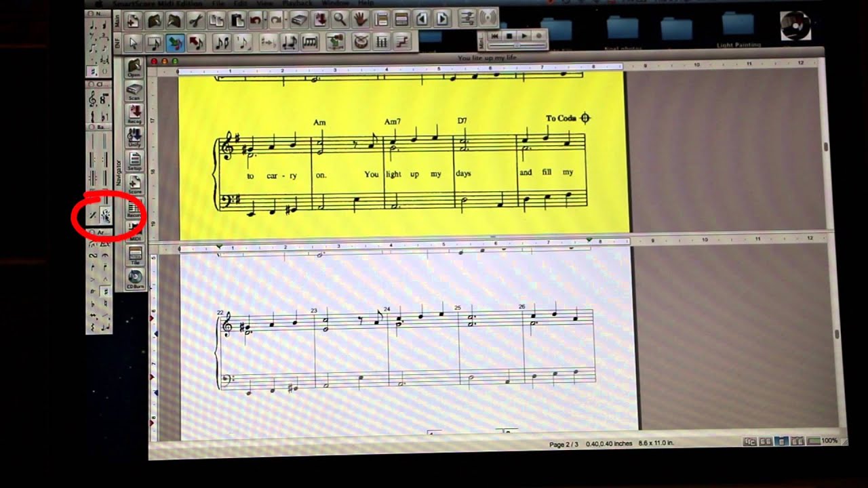Select the sharp sign in articulation palette

coord(105,291)
